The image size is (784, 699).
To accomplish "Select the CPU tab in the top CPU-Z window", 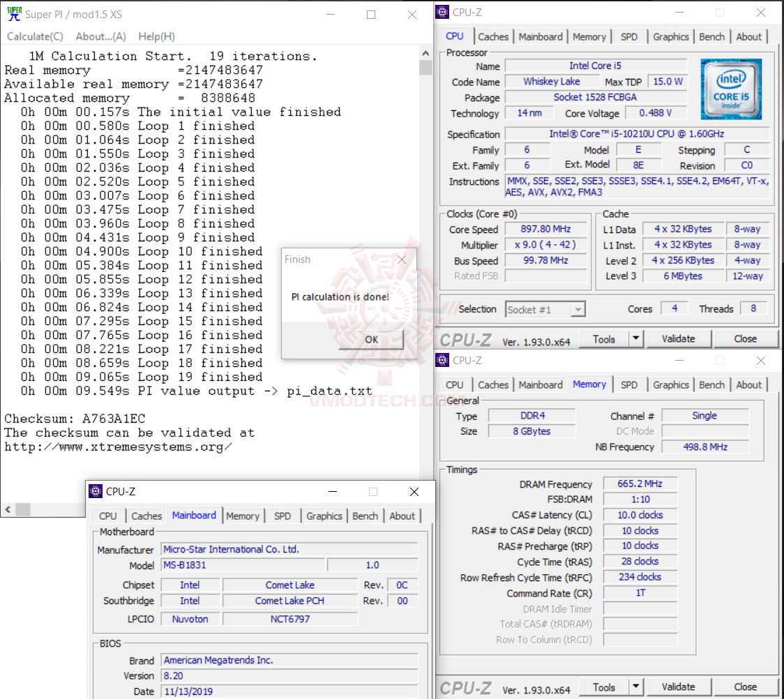I will [x=455, y=36].
